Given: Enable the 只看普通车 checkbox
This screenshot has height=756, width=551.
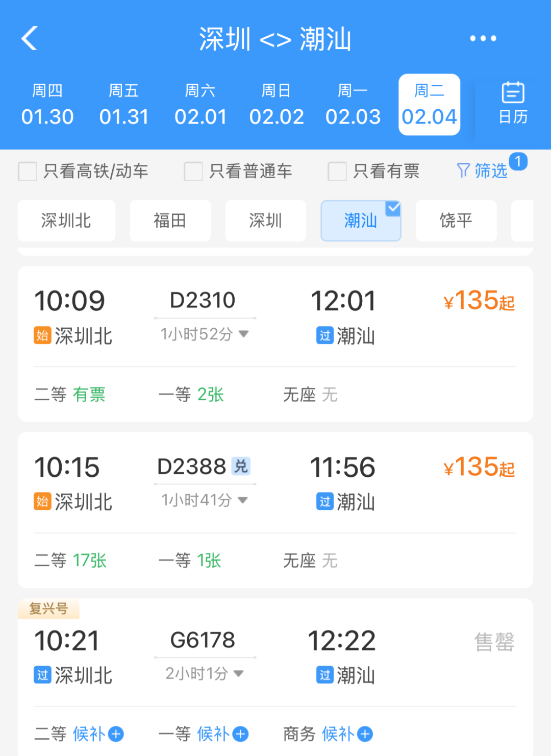Looking at the screenshot, I should 193,171.
